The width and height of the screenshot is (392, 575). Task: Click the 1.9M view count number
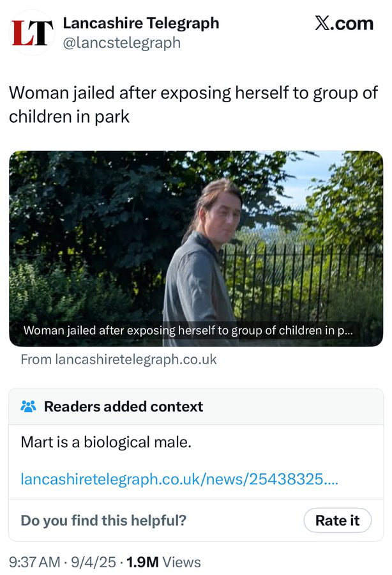pyautogui.click(x=142, y=562)
